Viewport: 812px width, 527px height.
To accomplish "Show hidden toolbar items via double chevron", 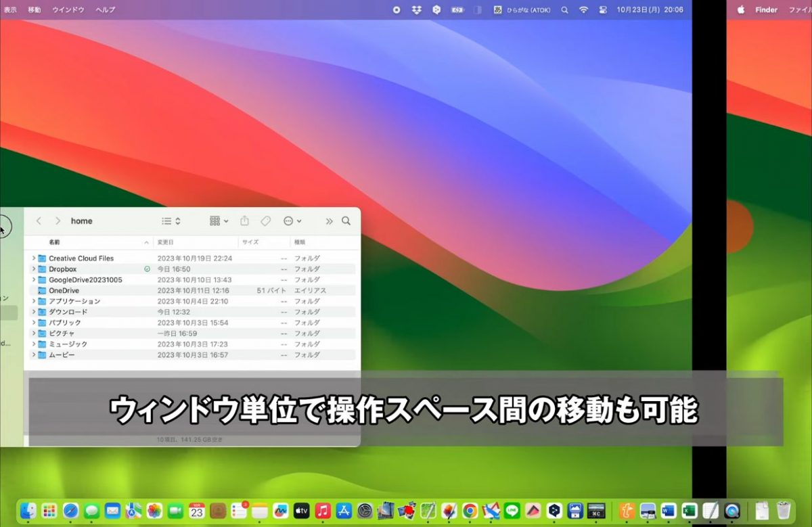I will tap(330, 221).
